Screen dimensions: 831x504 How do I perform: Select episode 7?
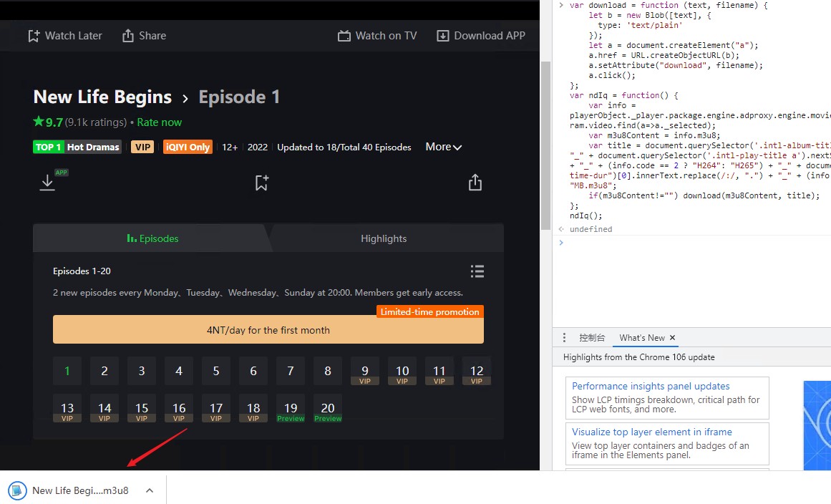pyautogui.click(x=291, y=370)
